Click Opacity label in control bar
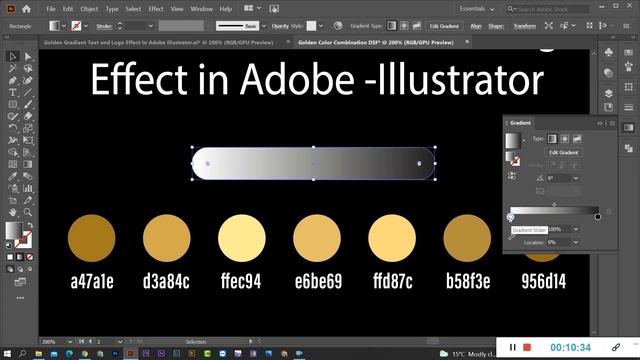Viewport: 640px width, 360px height. click(x=280, y=26)
